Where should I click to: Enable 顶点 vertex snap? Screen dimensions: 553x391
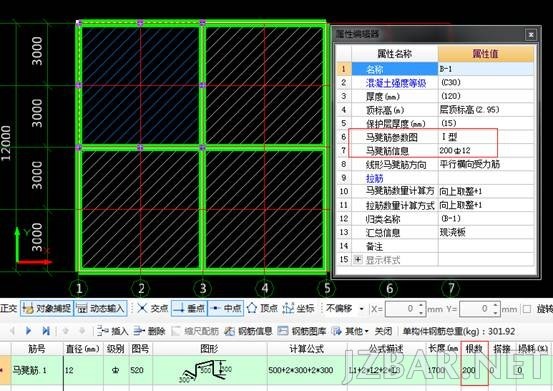262,309
